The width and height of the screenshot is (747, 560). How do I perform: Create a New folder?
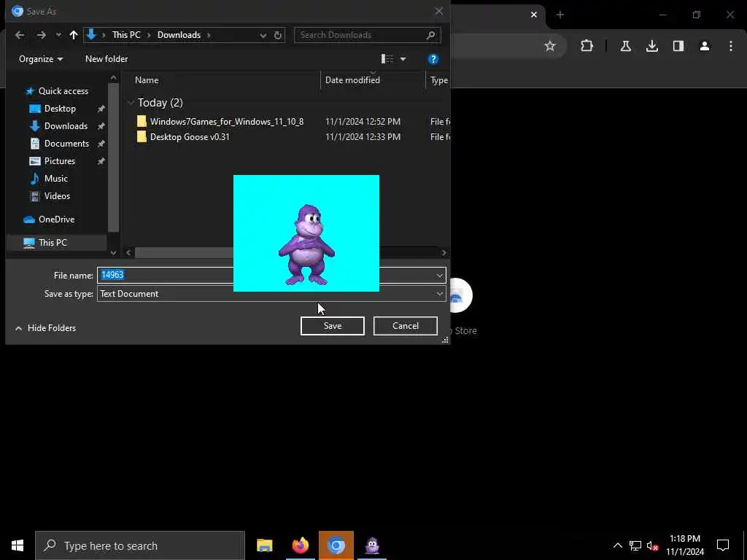click(107, 59)
